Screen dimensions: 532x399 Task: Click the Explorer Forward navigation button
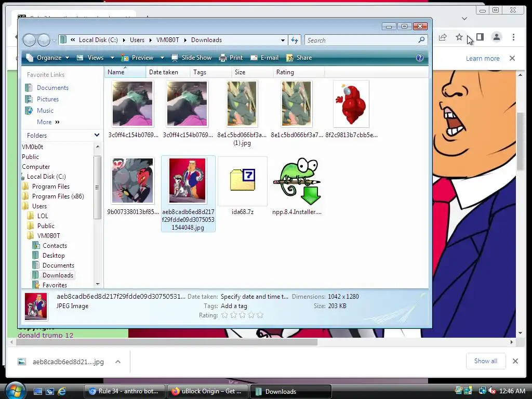(44, 41)
